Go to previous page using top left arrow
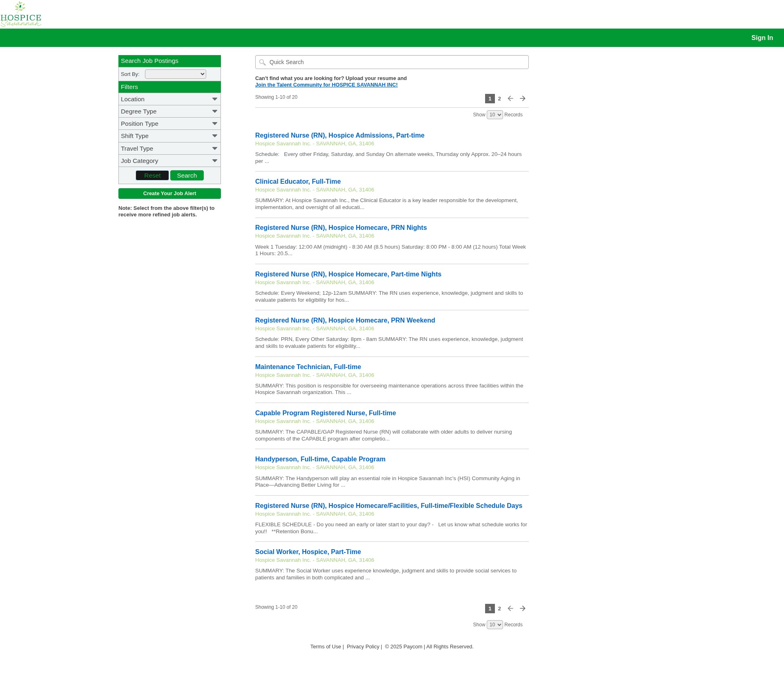The width and height of the screenshot is (784, 699). click(x=510, y=98)
